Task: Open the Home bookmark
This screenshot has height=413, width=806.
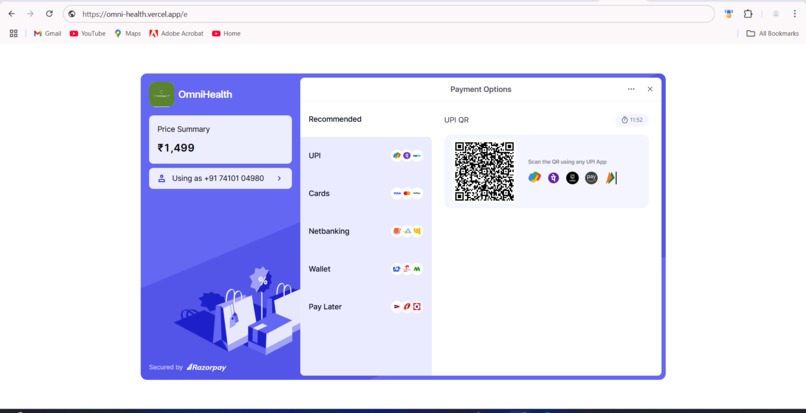Action: pos(226,33)
